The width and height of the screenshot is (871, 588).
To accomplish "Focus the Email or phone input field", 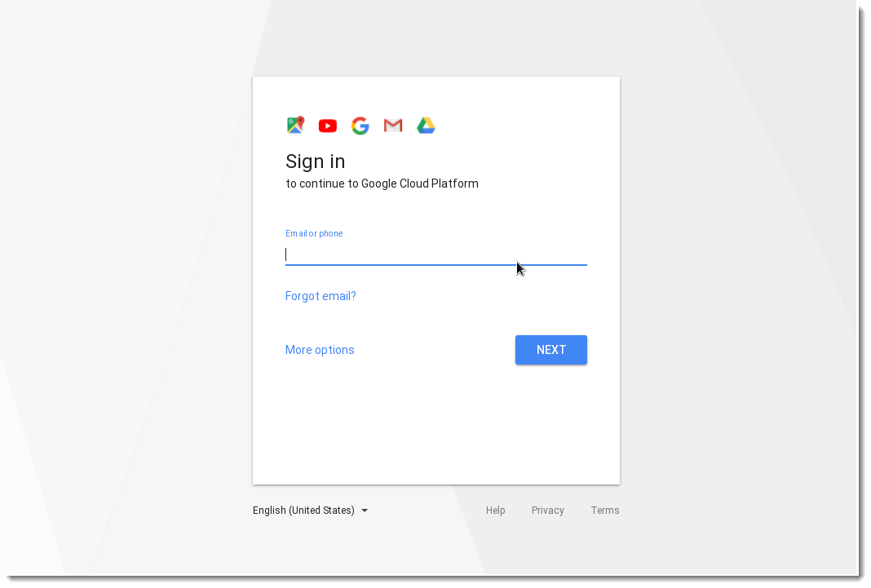I will (436, 254).
